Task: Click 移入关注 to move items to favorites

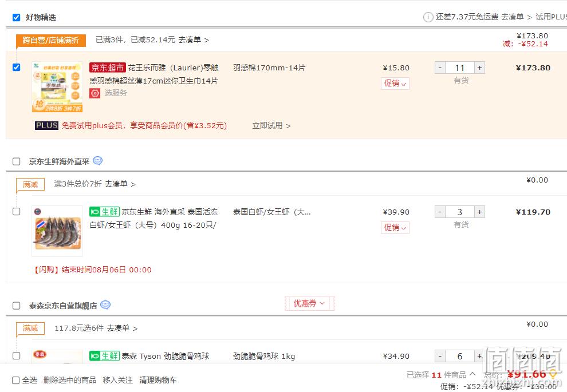Action: [x=117, y=380]
